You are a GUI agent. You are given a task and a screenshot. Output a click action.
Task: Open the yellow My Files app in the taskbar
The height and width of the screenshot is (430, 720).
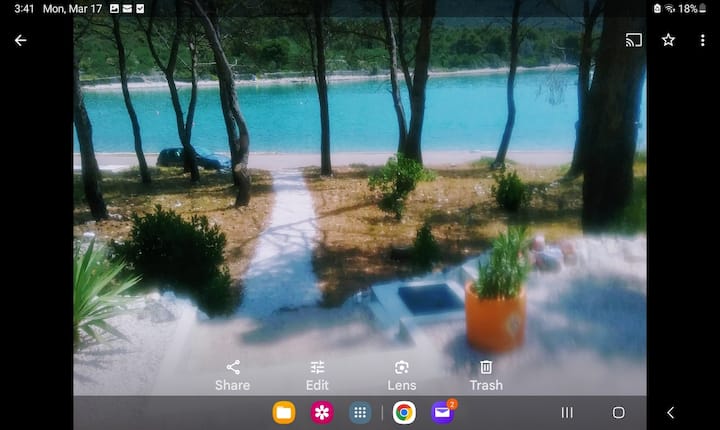coord(284,413)
